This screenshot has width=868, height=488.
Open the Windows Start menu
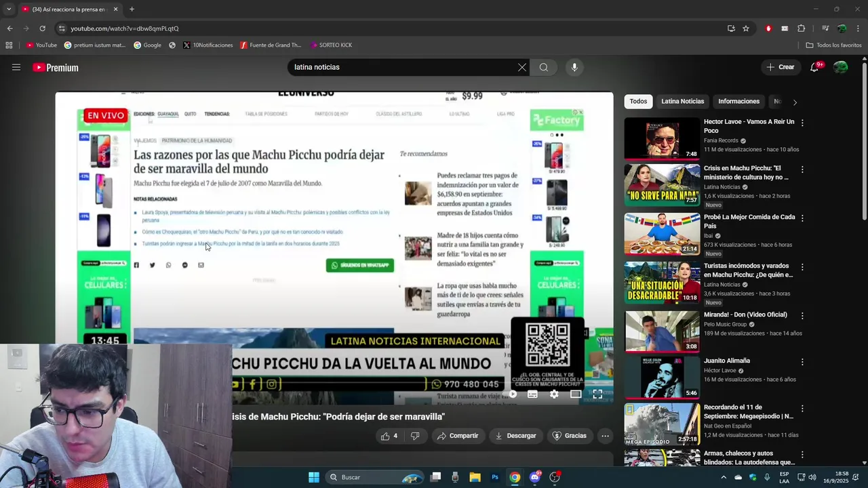pos(313,477)
